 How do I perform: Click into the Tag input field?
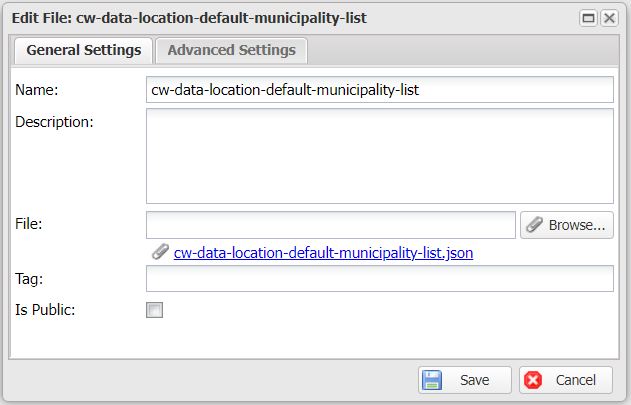point(379,279)
